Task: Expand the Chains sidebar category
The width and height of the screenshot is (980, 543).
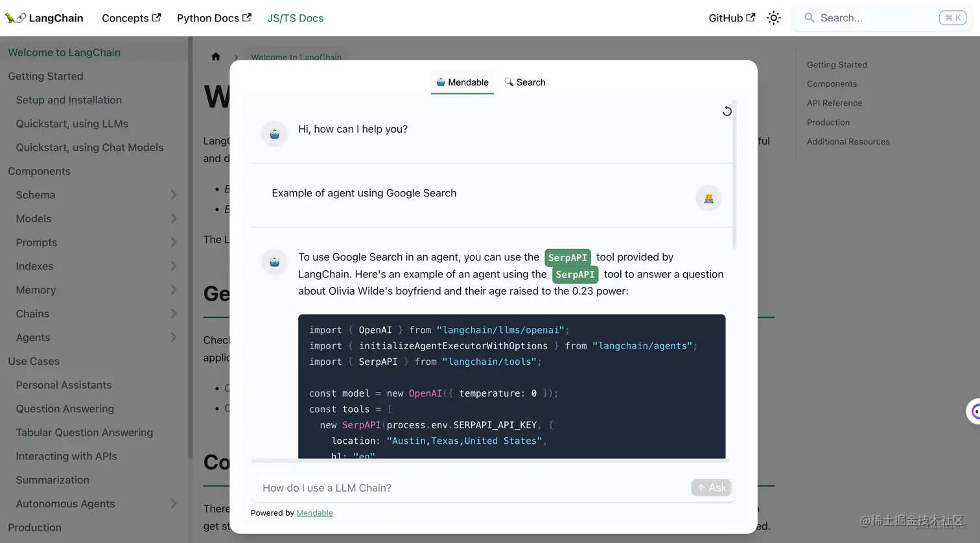Action: 173,314
